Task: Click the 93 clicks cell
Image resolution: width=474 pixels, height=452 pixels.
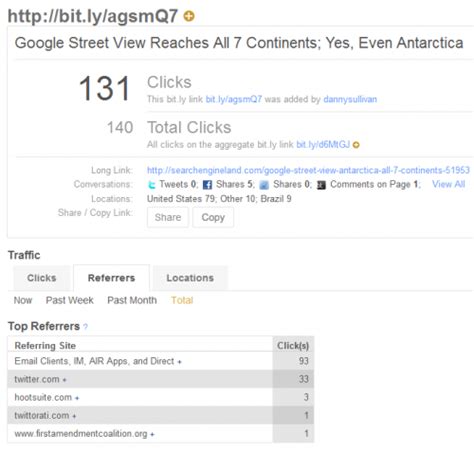Action: 293,361
